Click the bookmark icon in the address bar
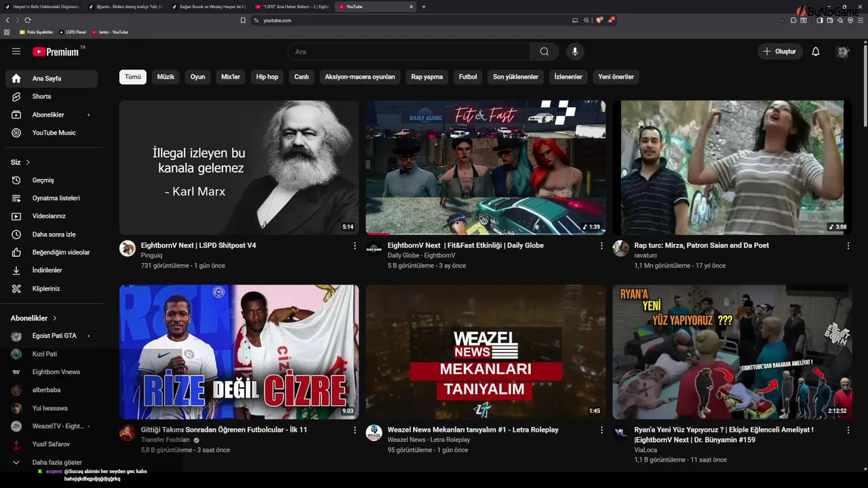The height and width of the screenshot is (488, 868). click(243, 20)
